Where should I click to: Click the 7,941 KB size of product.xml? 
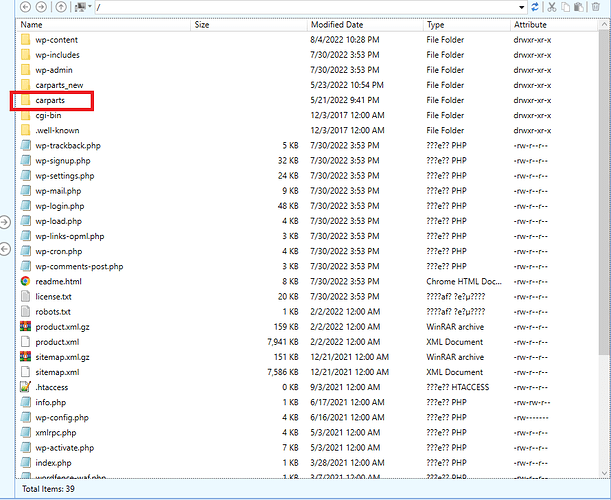tap(283, 342)
